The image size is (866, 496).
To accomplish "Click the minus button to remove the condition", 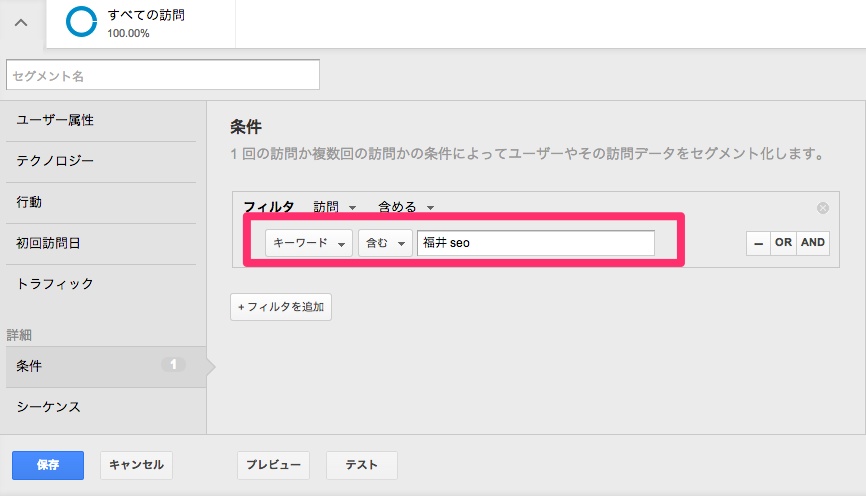I will (x=758, y=243).
